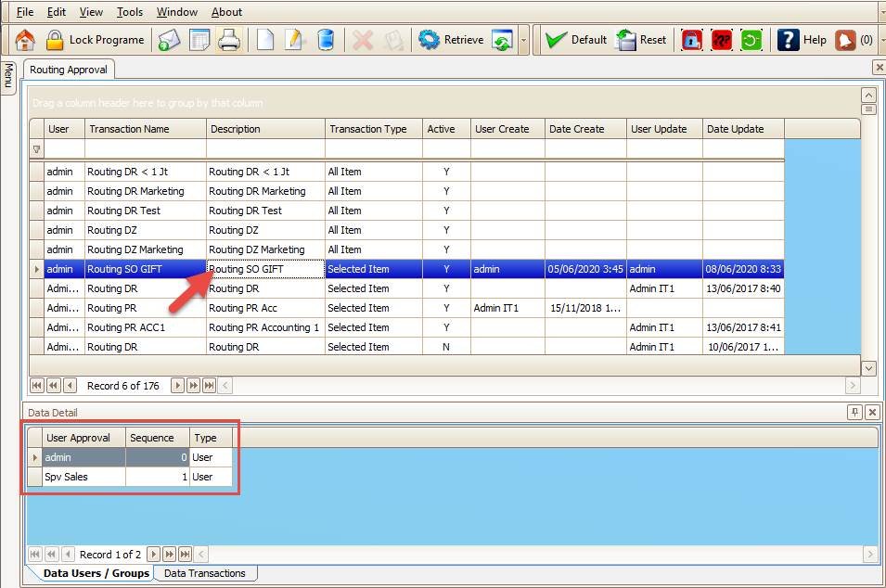This screenshot has height=588, width=886.
Task: Open the View menu
Action: click(91, 12)
